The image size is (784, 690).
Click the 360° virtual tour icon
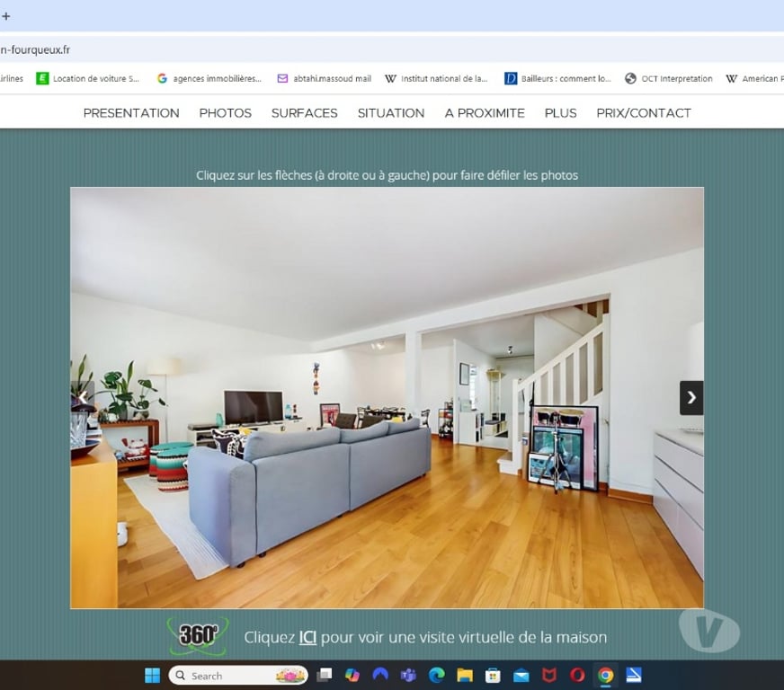(x=198, y=635)
